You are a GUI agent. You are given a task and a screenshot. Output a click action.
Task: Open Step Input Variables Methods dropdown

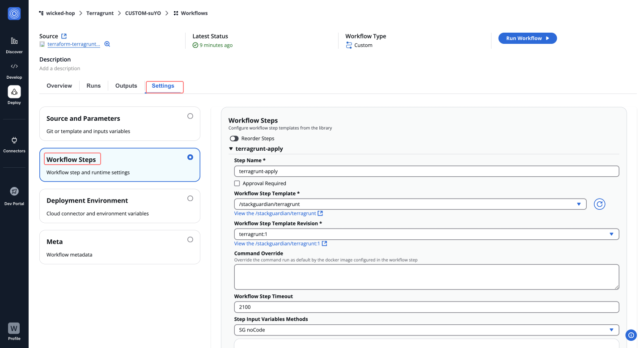pos(426,330)
